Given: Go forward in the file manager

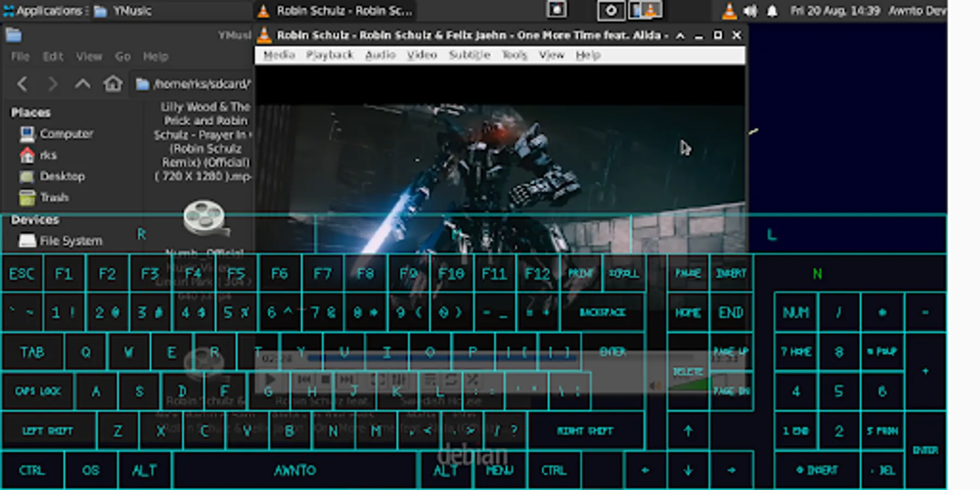Looking at the screenshot, I should pos(52,84).
